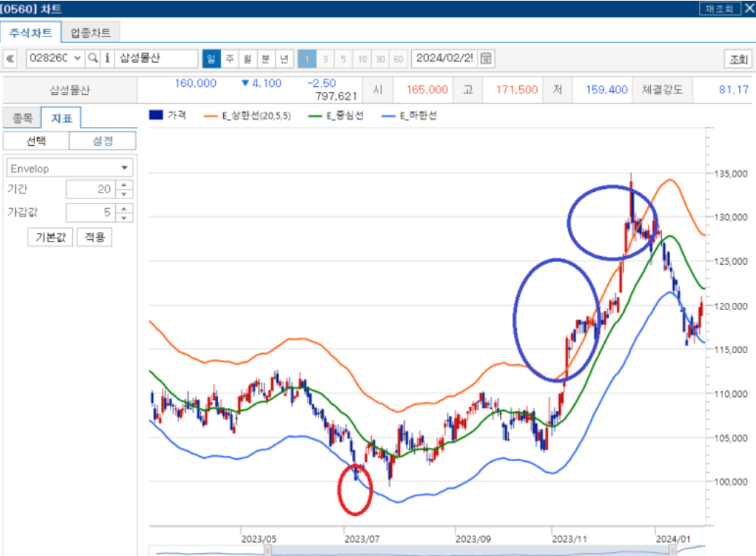Choose the 1 interval button
The image size is (756, 556).
(307, 59)
